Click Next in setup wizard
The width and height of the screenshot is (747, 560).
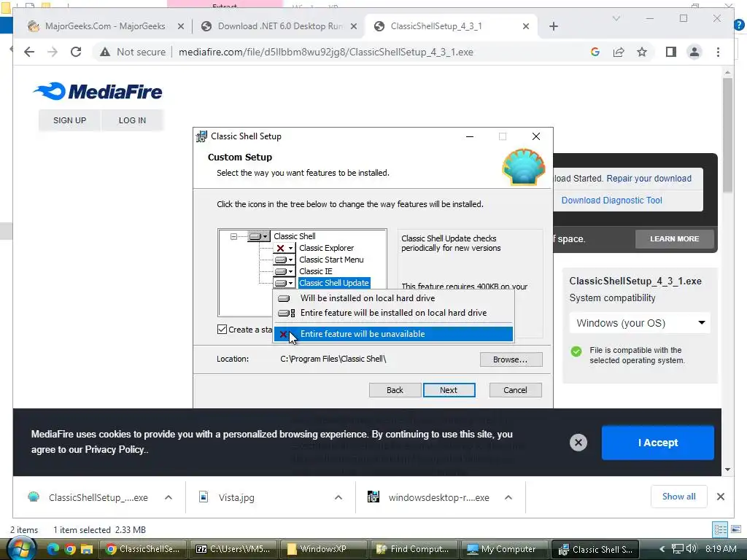click(x=449, y=390)
